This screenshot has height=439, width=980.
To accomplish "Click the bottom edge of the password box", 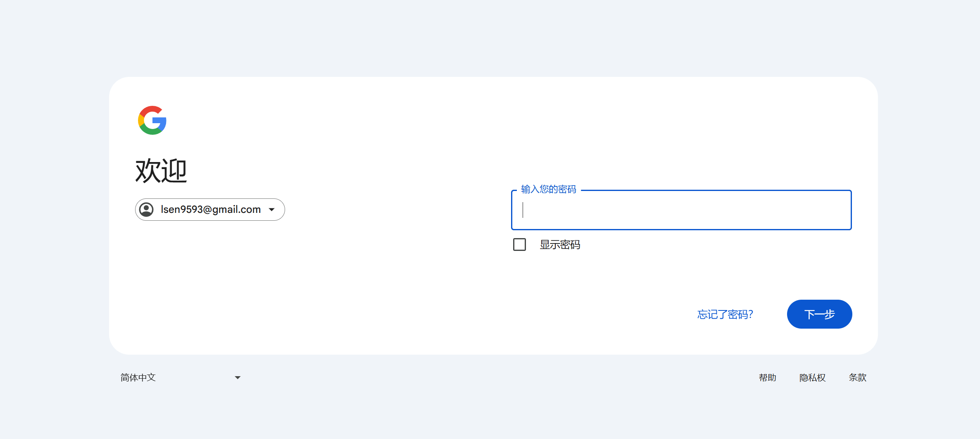I will click(681, 229).
